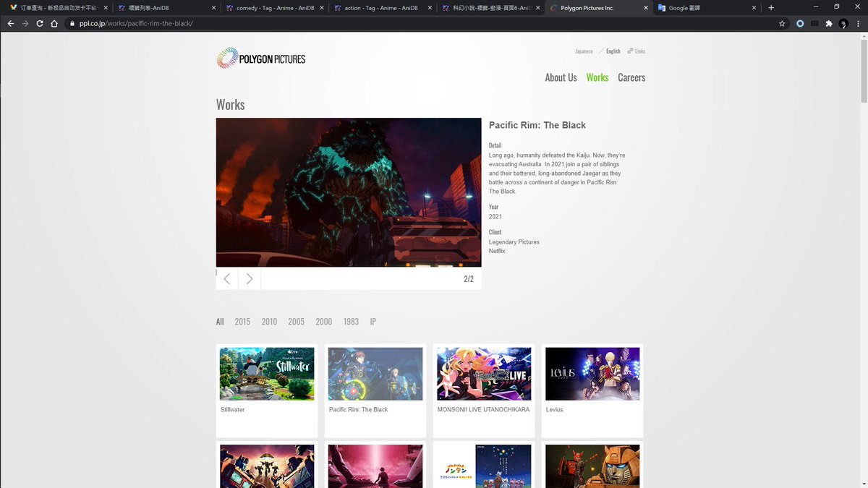Filter works by 2000
The width and height of the screenshot is (868, 488).
(323, 322)
